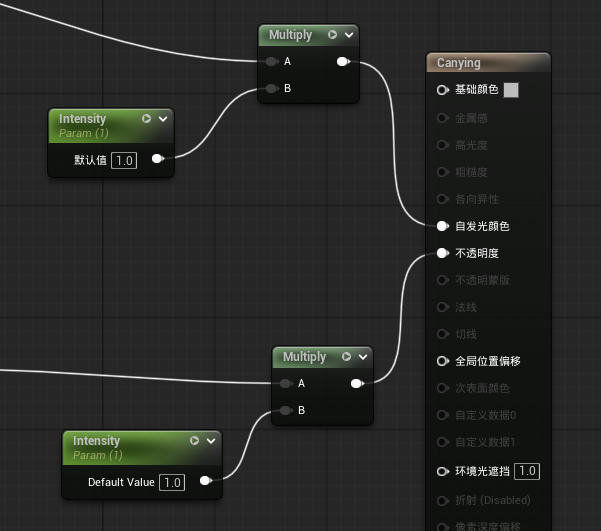Screen dimensions: 601x531
Task: Click preview icon on Intensity node with Default Value
Action: pyautogui.click(x=195, y=441)
